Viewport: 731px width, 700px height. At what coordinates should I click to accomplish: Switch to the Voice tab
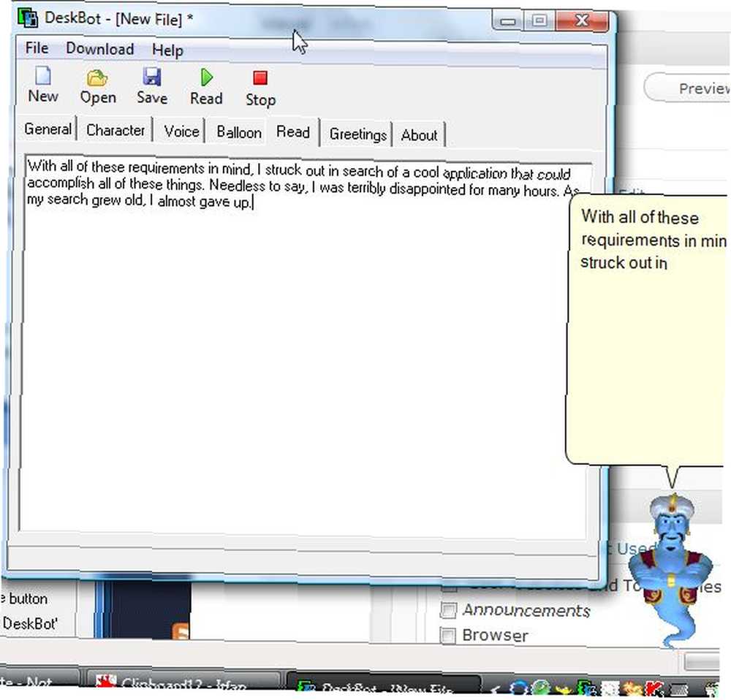(x=181, y=132)
